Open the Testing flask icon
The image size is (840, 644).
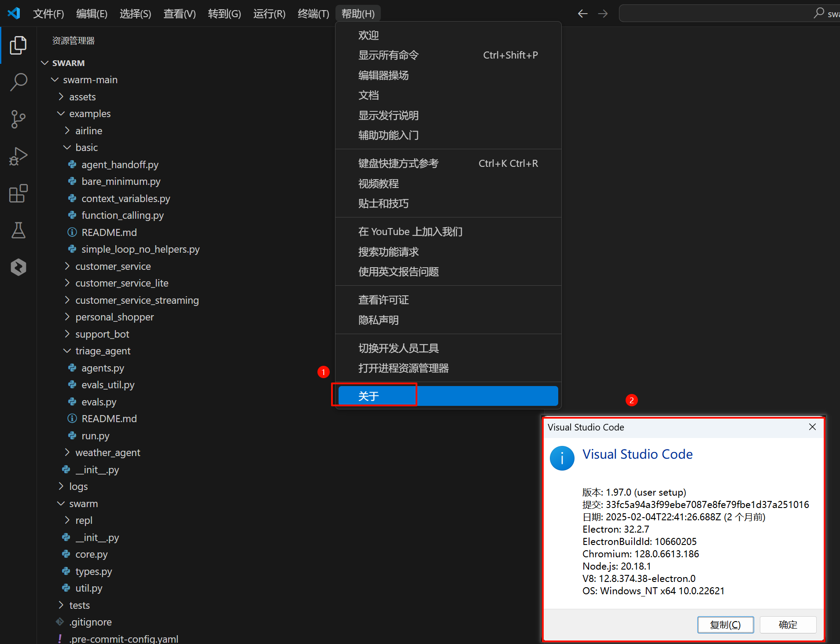[18, 230]
